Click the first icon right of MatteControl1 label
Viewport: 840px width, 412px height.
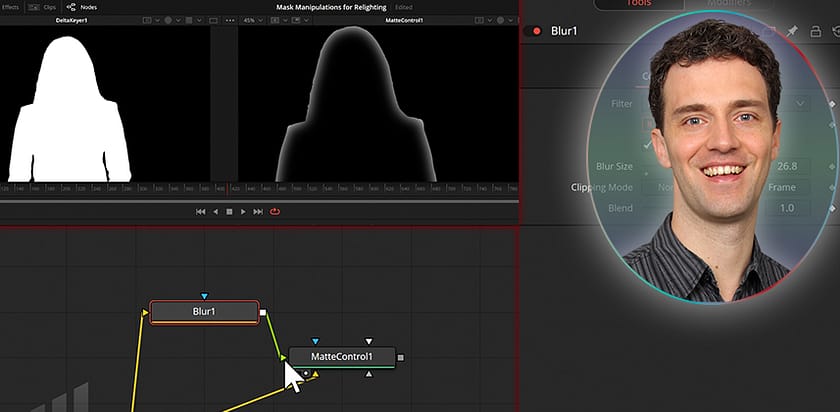click(x=479, y=20)
